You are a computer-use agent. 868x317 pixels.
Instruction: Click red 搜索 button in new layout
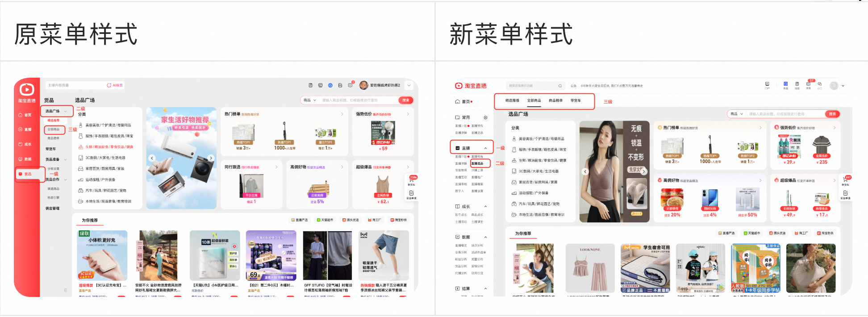(832, 114)
